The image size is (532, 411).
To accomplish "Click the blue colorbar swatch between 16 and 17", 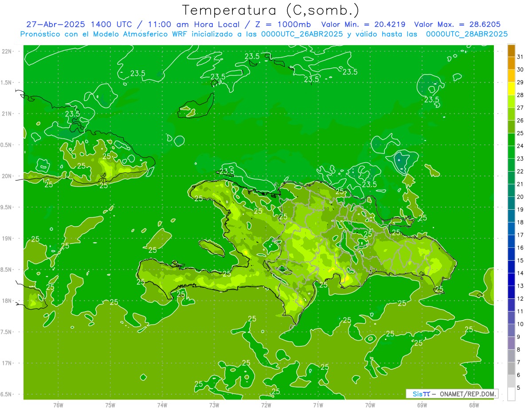I will pyautogui.click(x=511, y=241).
